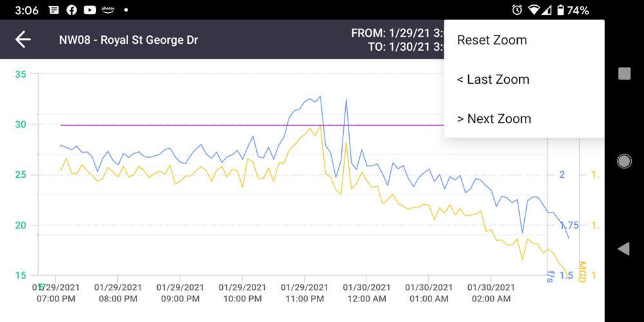Tap the alarm clock status icon
The height and width of the screenshot is (322, 644).
pos(516,10)
